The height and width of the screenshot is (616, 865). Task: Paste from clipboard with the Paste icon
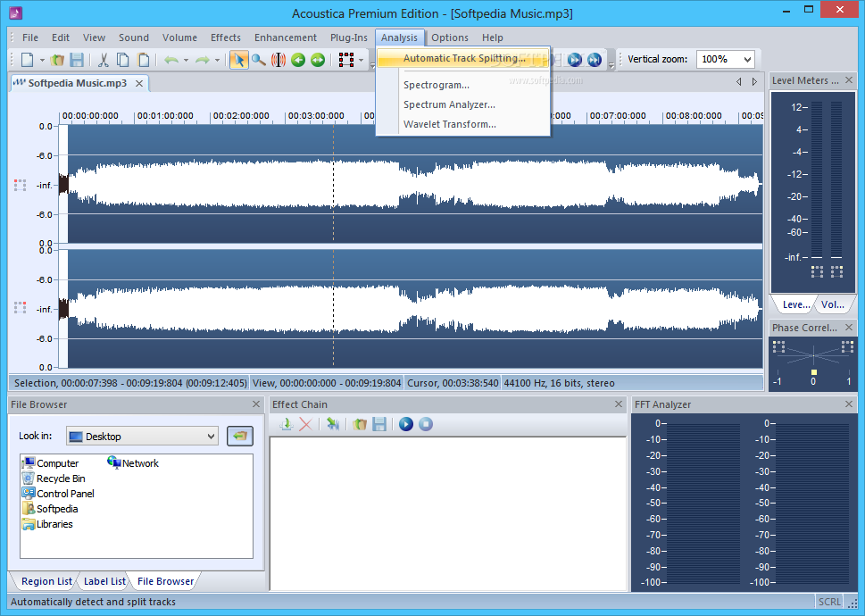tap(143, 60)
